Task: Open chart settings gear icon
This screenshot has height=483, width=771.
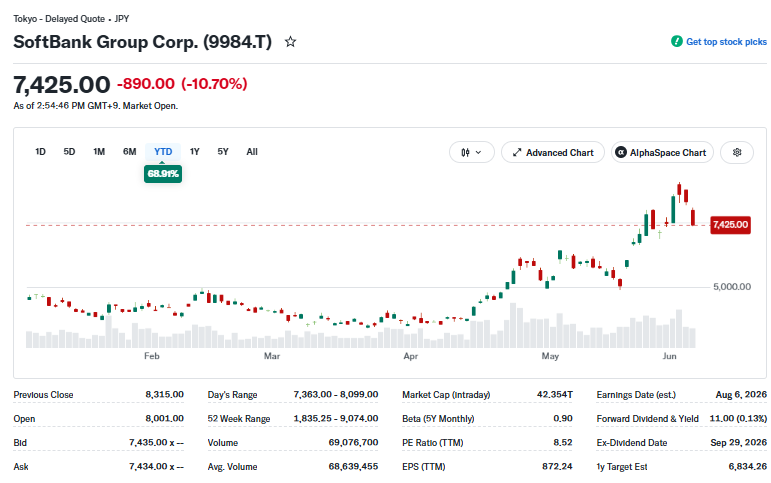Action: tap(737, 152)
